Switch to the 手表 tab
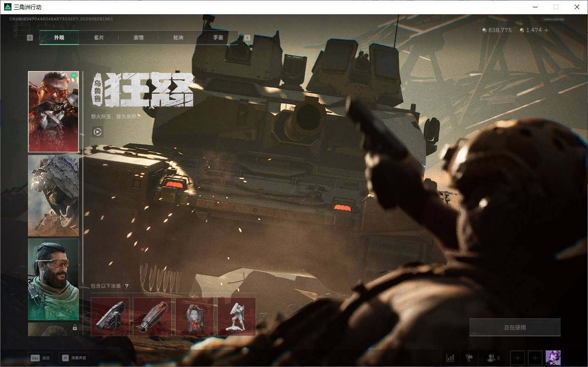 (x=218, y=38)
